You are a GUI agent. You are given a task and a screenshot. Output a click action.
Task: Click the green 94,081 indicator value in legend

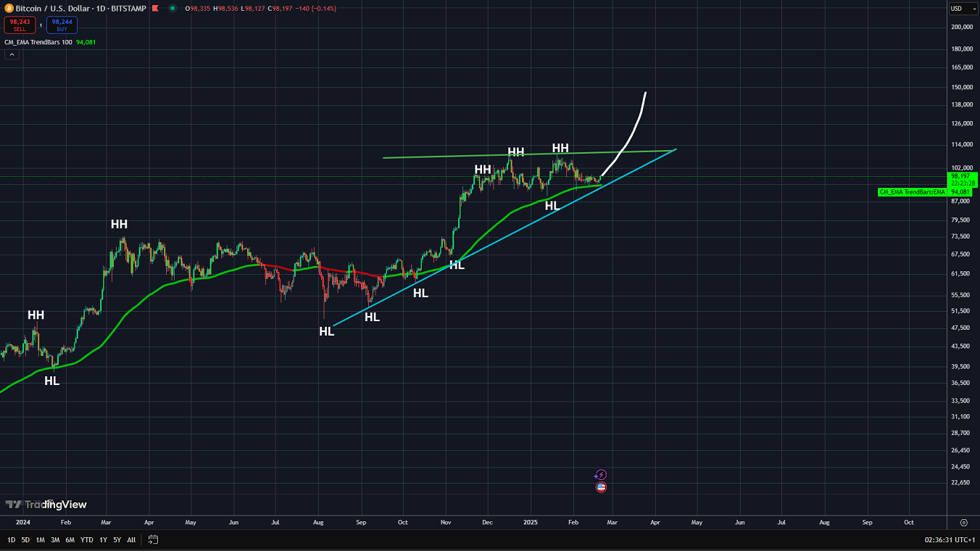click(86, 42)
